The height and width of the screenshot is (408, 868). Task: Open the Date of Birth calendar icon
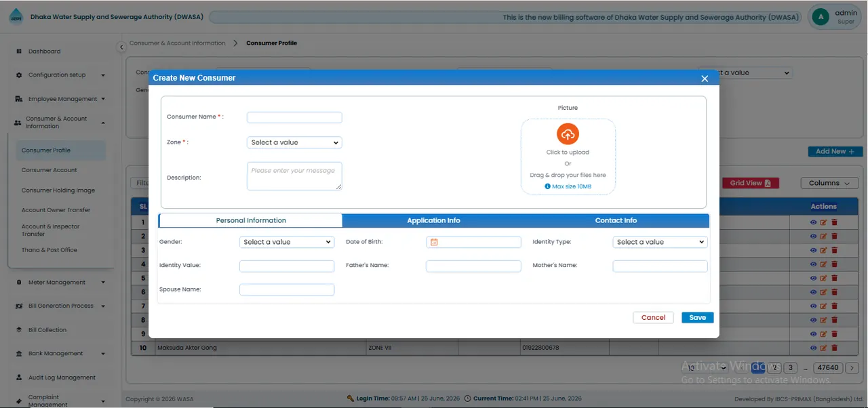coord(434,242)
